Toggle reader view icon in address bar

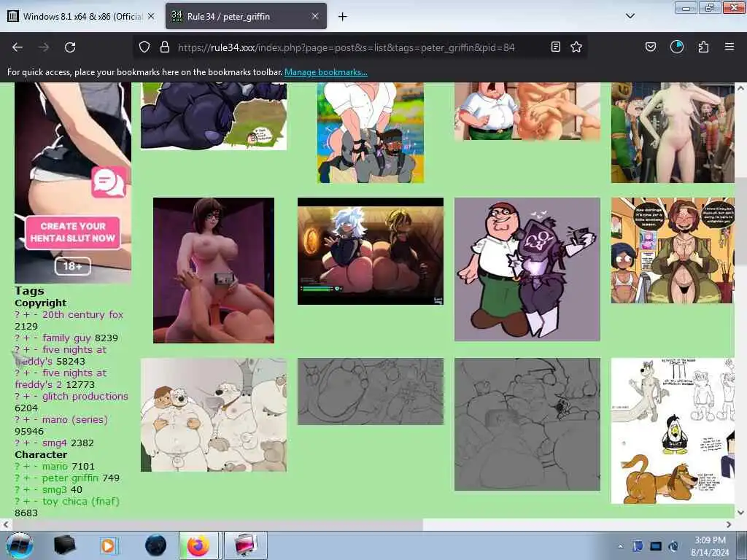(x=555, y=47)
